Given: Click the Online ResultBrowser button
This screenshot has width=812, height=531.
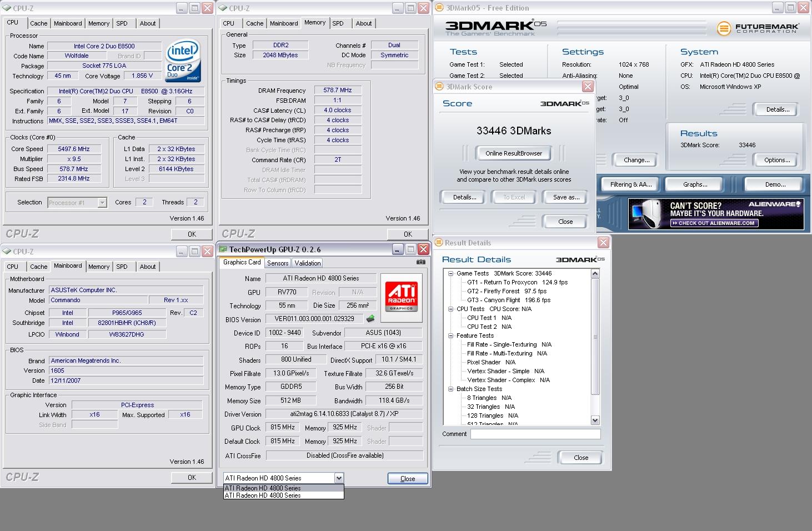Looking at the screenshot, I should click(514, 153).
